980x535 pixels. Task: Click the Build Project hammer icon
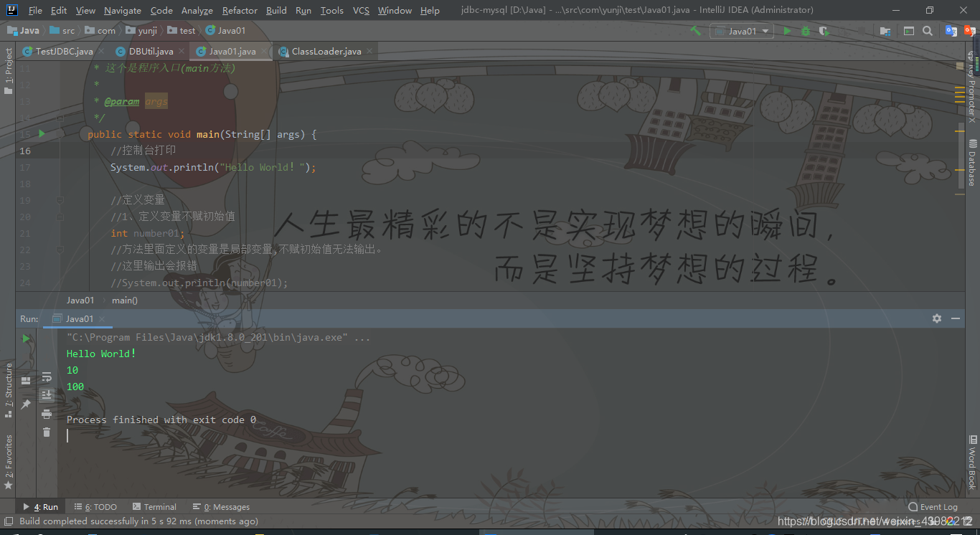click(x=695, y=31)
